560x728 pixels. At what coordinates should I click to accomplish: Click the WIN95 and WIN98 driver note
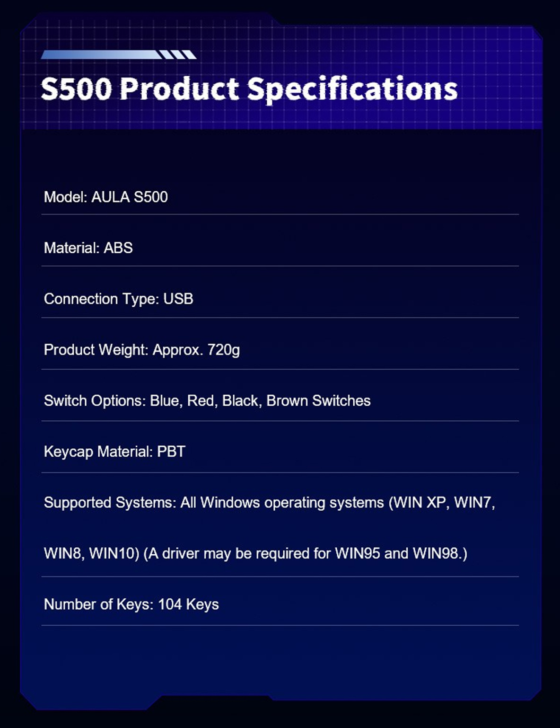305,553
